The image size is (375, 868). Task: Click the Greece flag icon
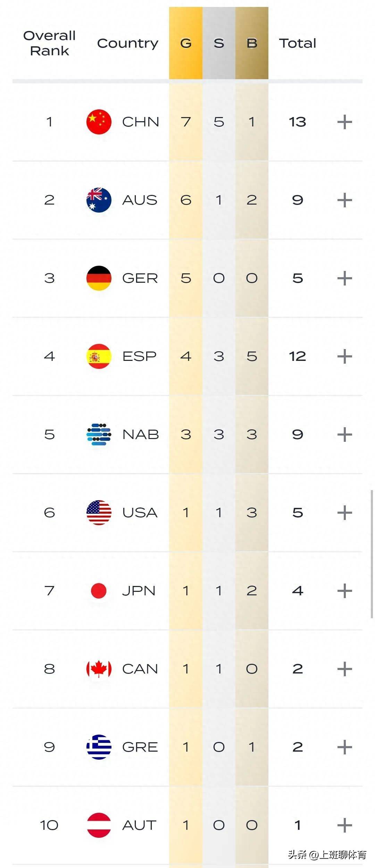pyautogui.click(x=99, y=747)
